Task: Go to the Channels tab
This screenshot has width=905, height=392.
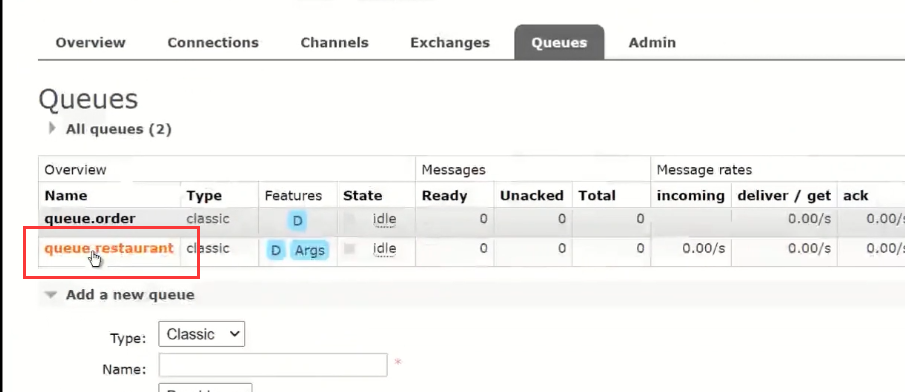Action: [334, 43]
